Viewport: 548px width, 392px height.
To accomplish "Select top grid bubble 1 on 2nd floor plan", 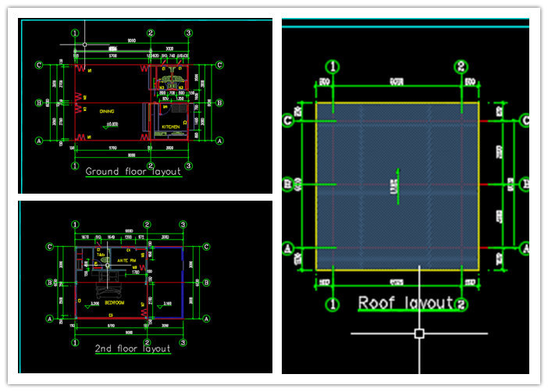I will point(75,223).
